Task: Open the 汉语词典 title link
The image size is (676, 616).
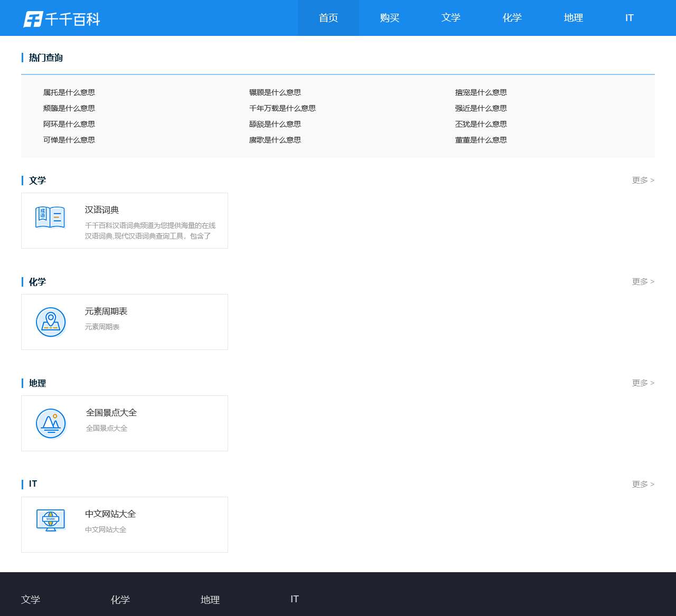Action: tap(102, 210)
